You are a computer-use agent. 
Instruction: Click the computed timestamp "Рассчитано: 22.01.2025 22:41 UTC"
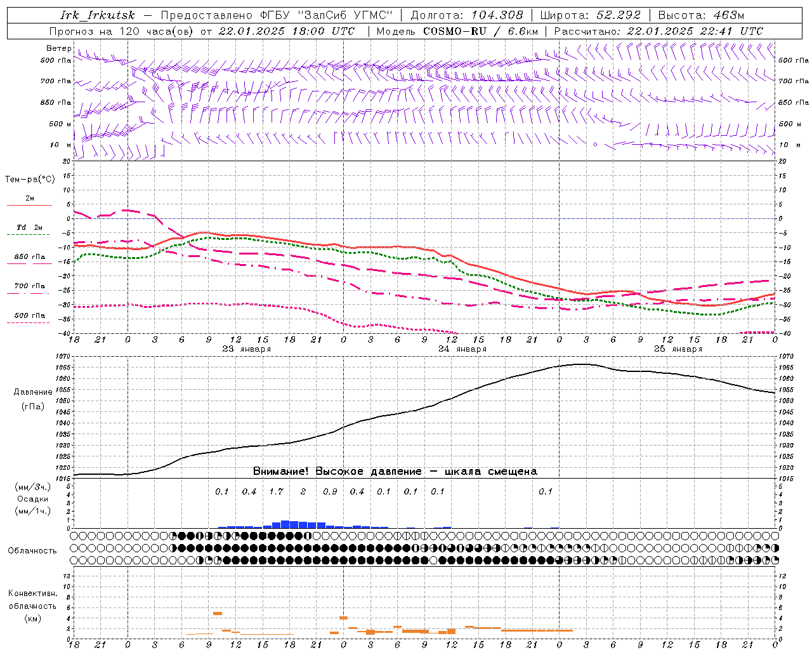click(x=658, y=31)
